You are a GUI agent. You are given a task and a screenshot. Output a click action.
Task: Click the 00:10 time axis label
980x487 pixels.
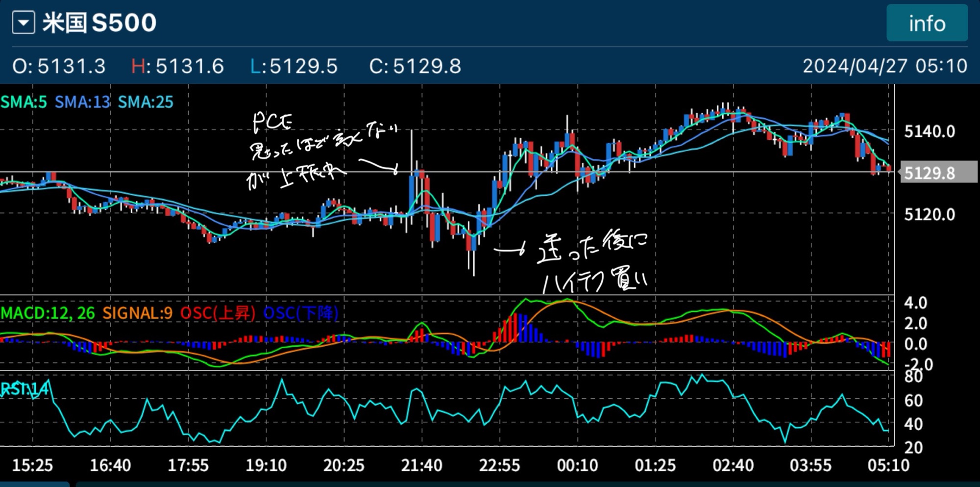577,465
